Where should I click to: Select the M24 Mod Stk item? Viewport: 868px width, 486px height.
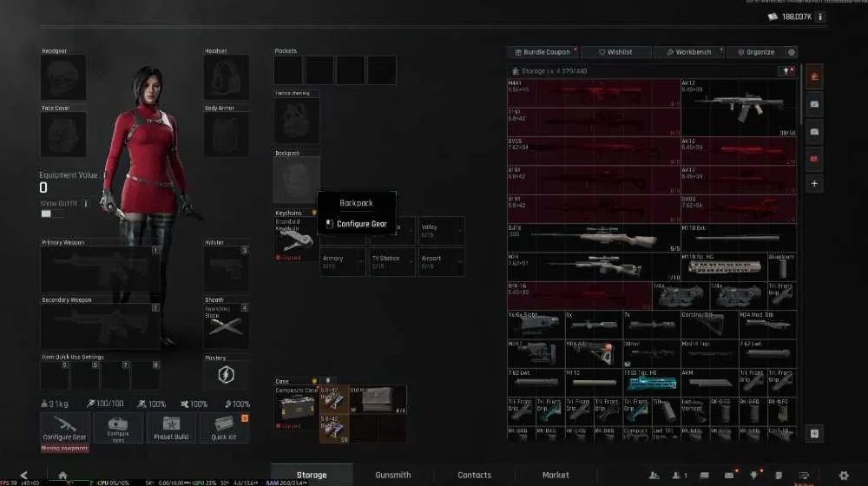point(767,325)
